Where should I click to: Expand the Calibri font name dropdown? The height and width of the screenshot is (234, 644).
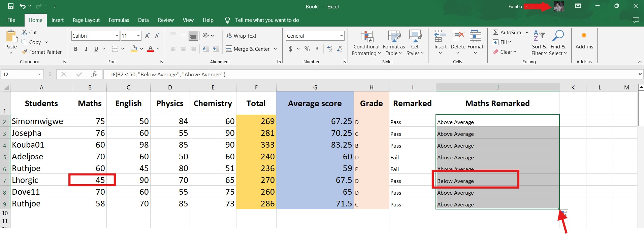click(x=117, y=36)
